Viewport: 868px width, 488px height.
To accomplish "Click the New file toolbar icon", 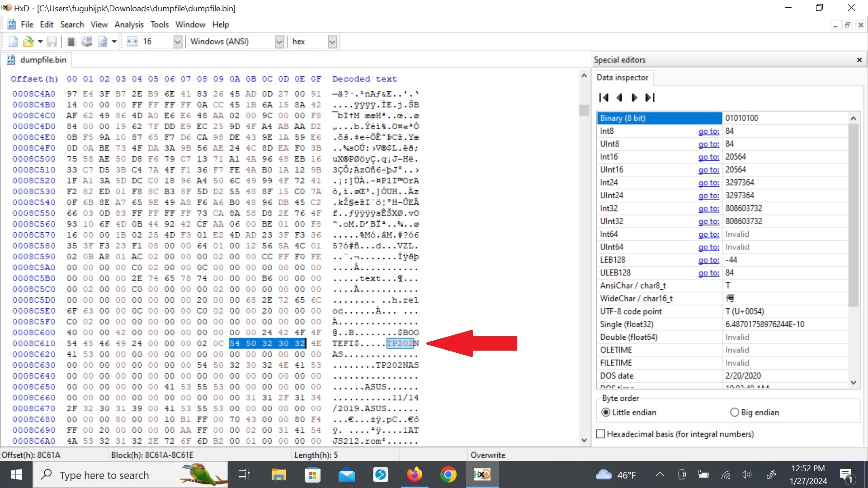I will point(13,42).
